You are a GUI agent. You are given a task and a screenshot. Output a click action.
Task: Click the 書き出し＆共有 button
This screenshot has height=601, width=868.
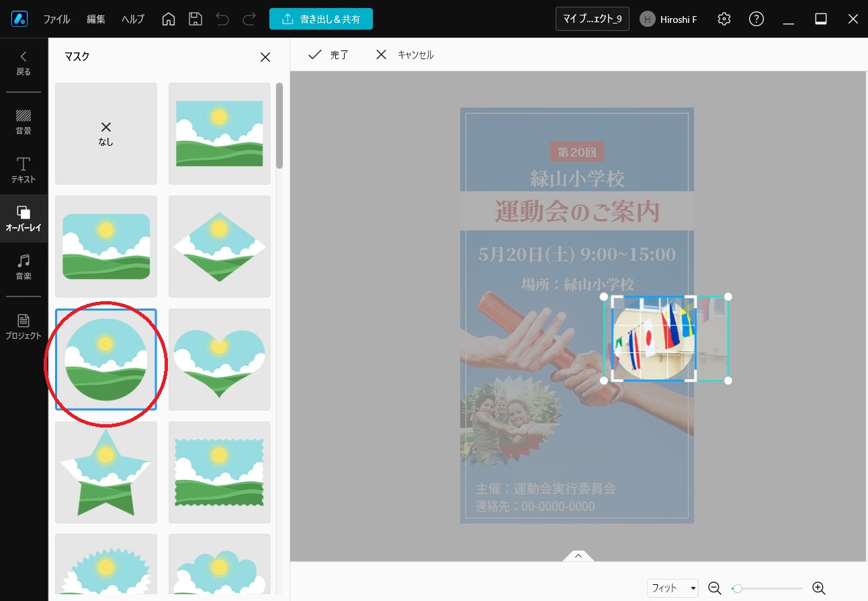[321, 19]
